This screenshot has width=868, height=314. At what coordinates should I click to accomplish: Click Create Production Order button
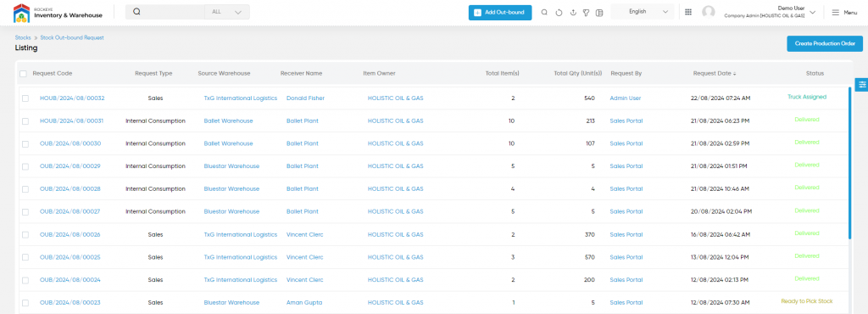(x=825, y=43)
